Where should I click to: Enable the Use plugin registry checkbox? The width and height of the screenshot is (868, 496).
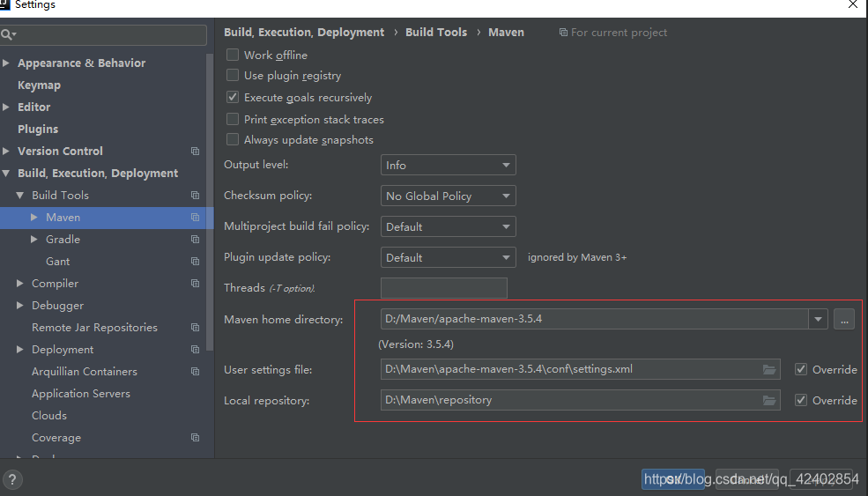point(233,75)
